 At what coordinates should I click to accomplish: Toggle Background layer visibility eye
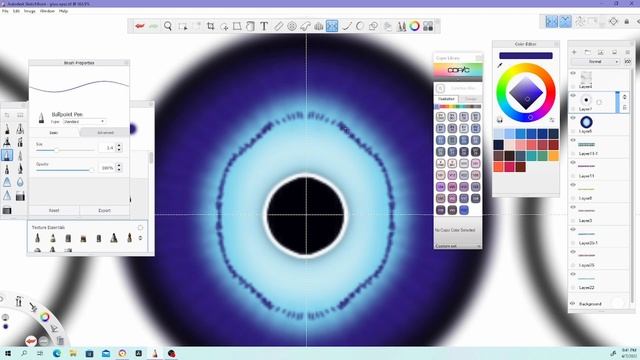tap(573, 304)
